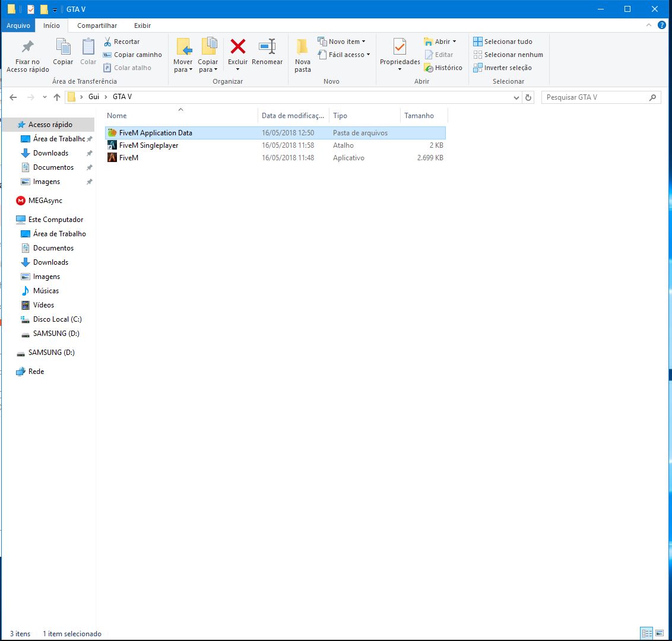Expand the Excluir dropdown arrow
The width and height of the screenshot is (672, 641).
pyautogui.click(x=238, y=69)
